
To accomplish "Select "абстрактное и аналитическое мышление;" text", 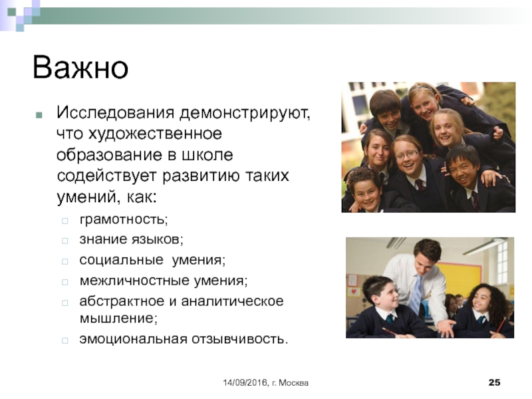I will [x=181, y=310].
